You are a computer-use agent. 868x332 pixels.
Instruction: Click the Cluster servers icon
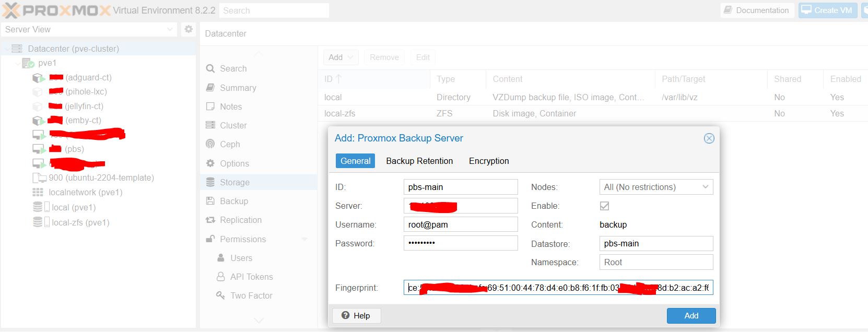[210, 125]
